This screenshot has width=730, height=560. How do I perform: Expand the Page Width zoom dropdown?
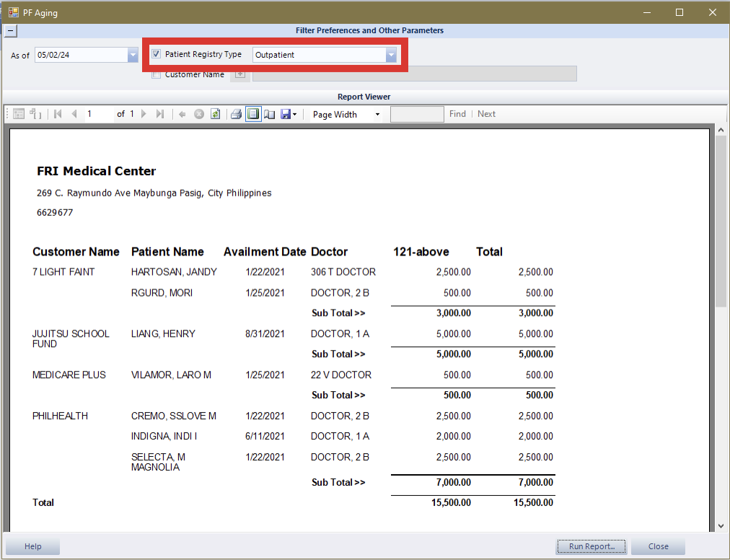point(377,114)
